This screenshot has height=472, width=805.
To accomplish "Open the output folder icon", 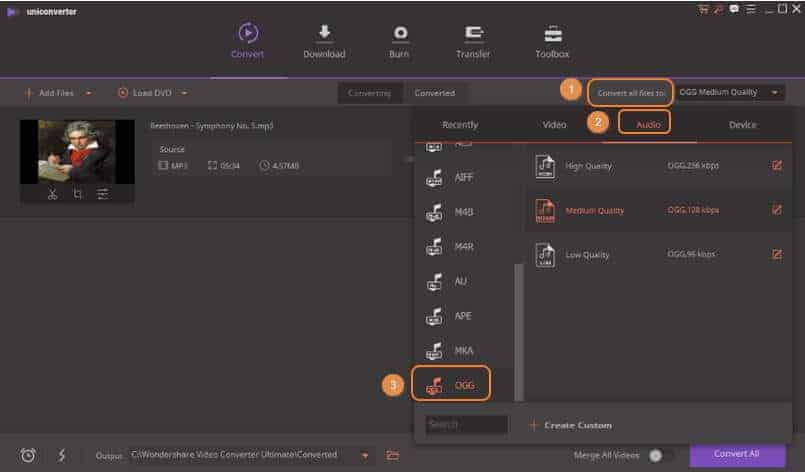I will click(x=392, y=455).
